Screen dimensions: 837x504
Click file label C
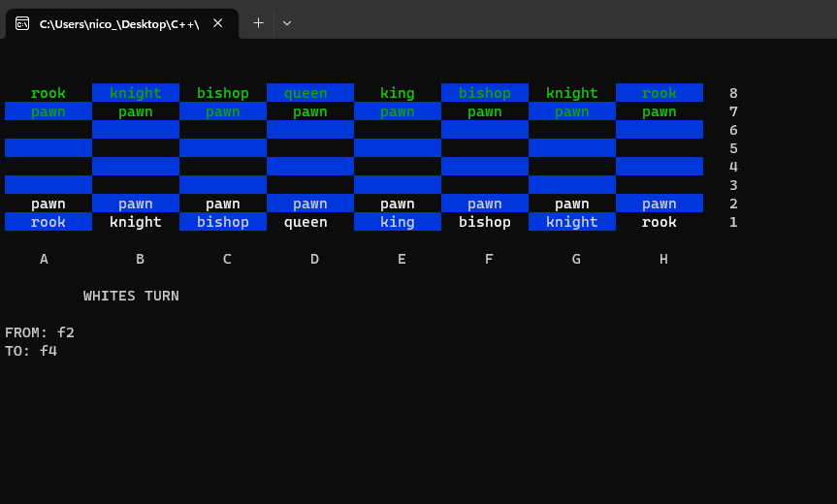pos(227,259)
